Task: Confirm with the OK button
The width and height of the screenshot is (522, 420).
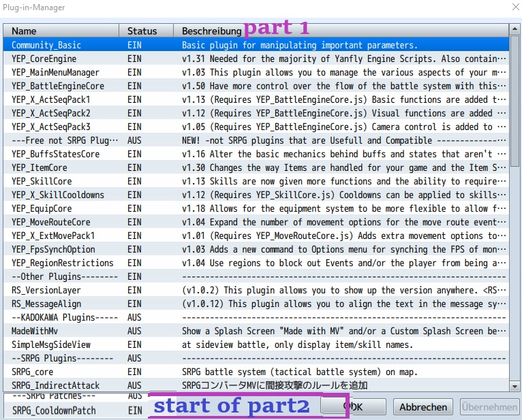Action: (x=353, y=406)
